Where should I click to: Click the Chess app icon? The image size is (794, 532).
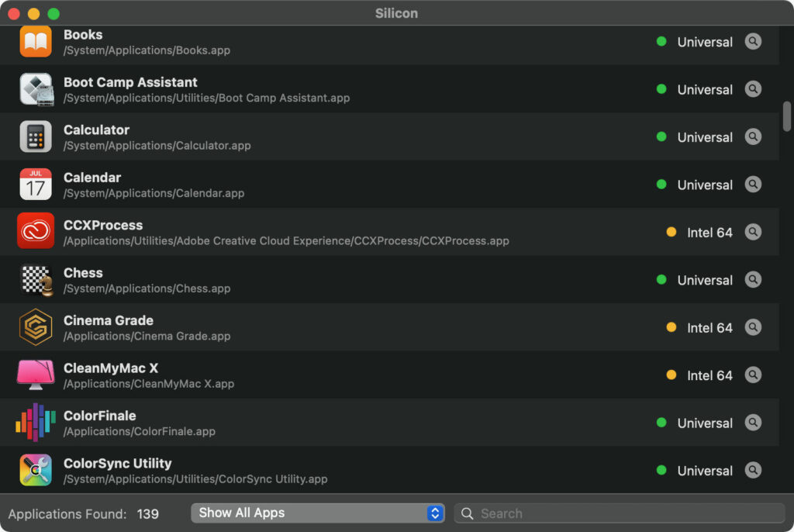coord(36,280)
